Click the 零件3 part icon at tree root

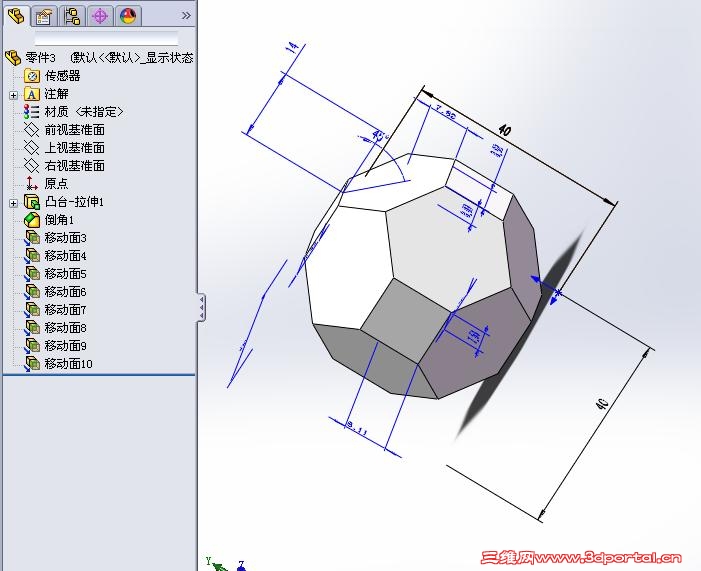13,58
